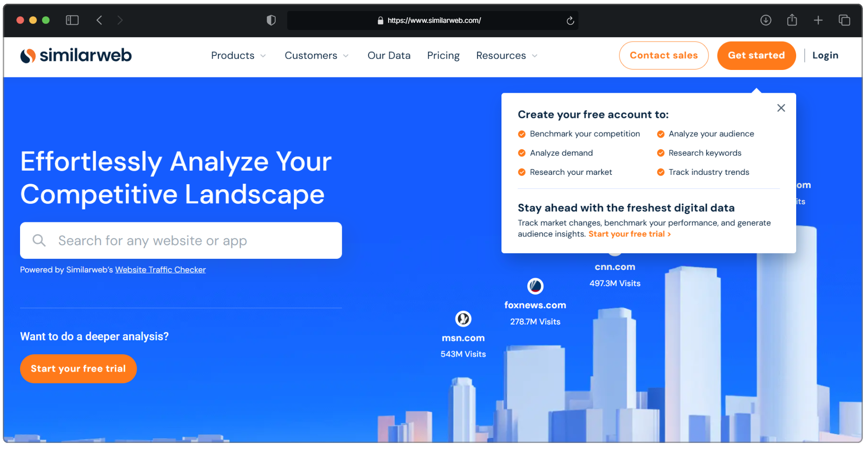Click the Similarweb logo
Viewport: 868px width, 449px height.
click(76, 55)
